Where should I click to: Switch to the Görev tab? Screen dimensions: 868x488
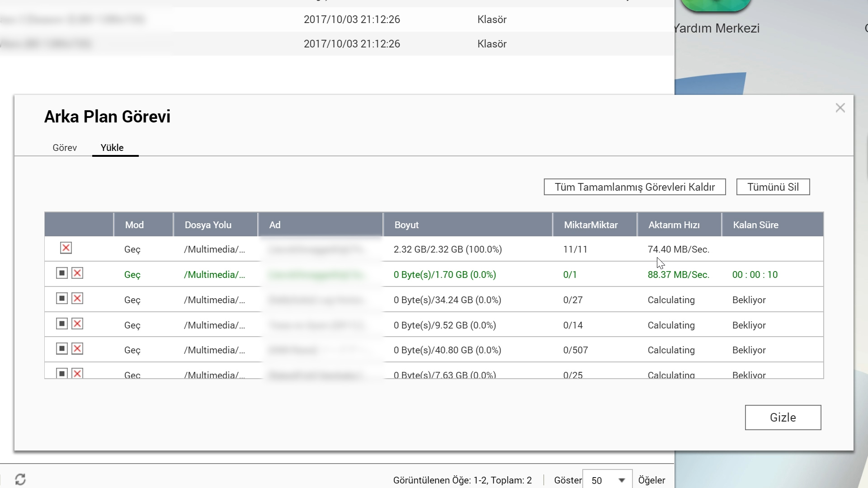click(x=65, y=148)
